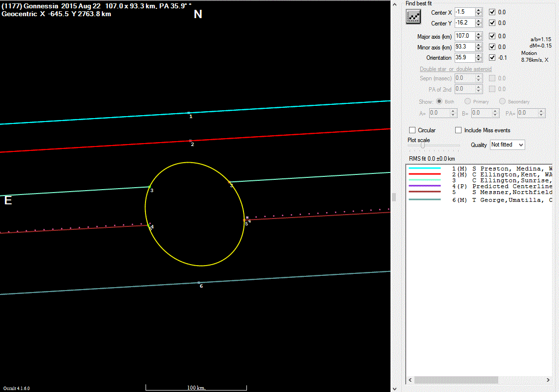Image resolution: width=559 pixels, height=392 pixels.
Task: Increase Minor axis with the up arrow
Action: (479, 45)
